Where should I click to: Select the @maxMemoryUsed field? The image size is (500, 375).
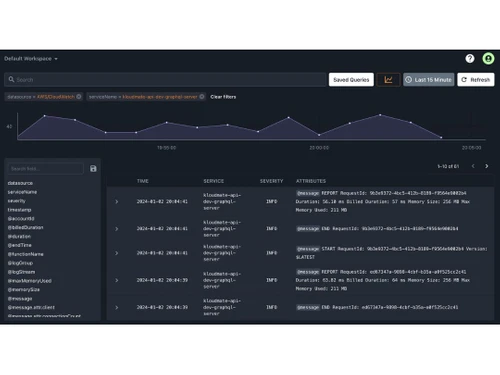pos(30,281)
